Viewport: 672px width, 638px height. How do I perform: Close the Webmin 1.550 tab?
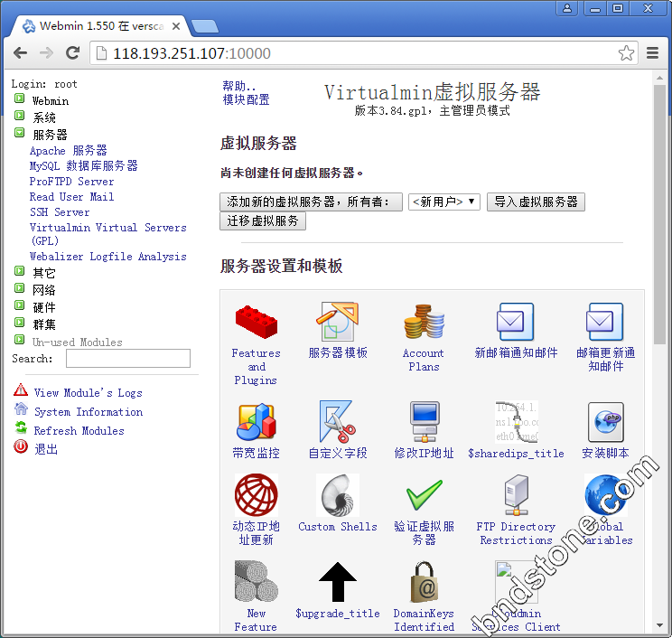point(176,26)
